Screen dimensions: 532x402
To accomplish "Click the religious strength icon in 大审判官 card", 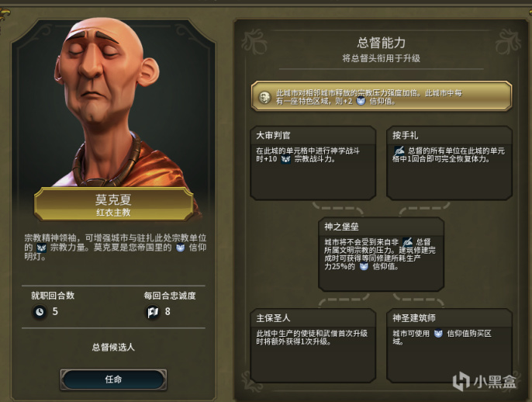I will (285, 159).
